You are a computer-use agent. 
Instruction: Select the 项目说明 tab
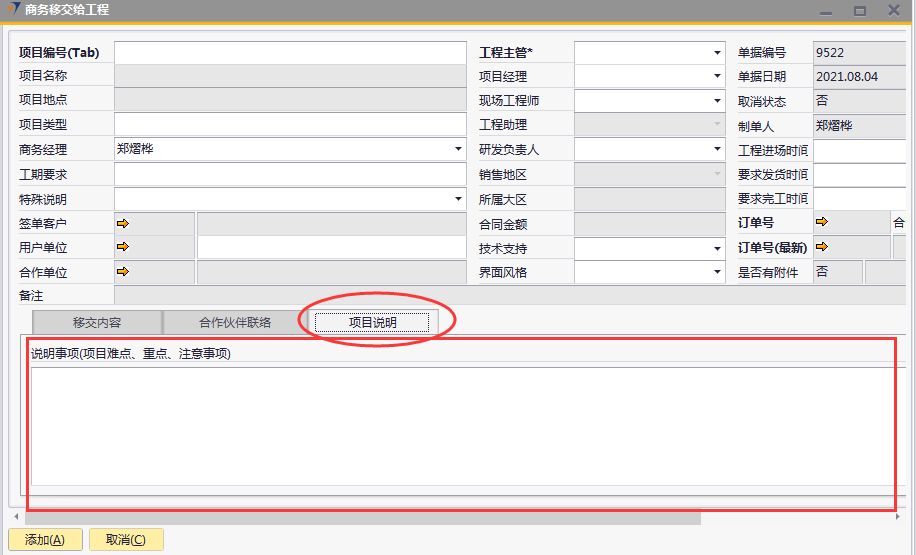click(372, 322)
